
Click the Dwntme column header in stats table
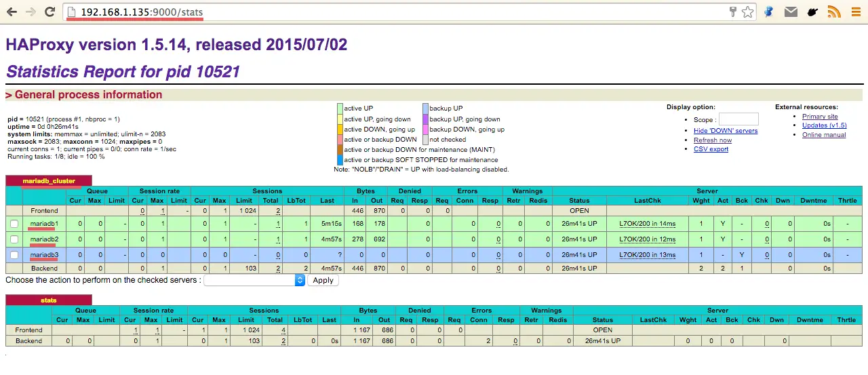click(810, 320)
